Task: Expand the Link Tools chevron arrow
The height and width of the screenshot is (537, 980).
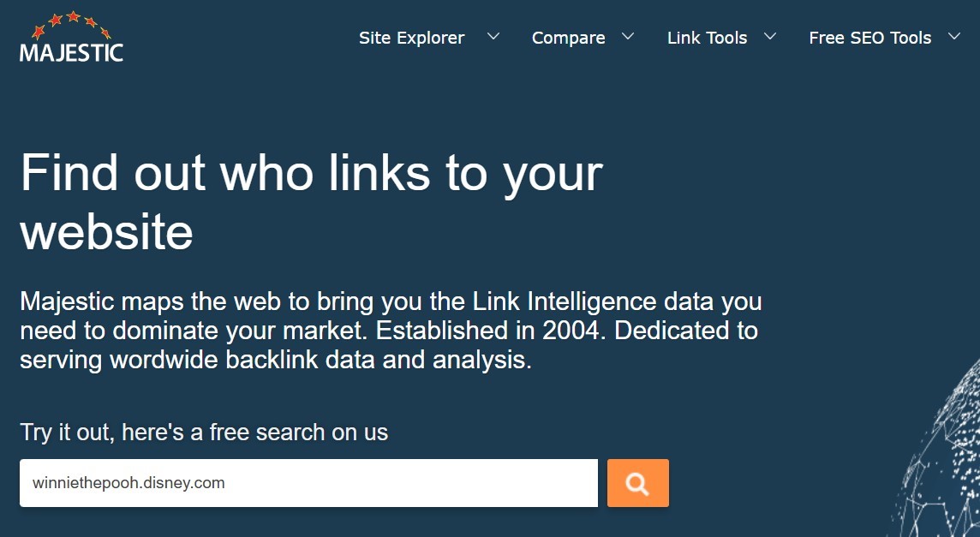Action: tap(770, 37)
